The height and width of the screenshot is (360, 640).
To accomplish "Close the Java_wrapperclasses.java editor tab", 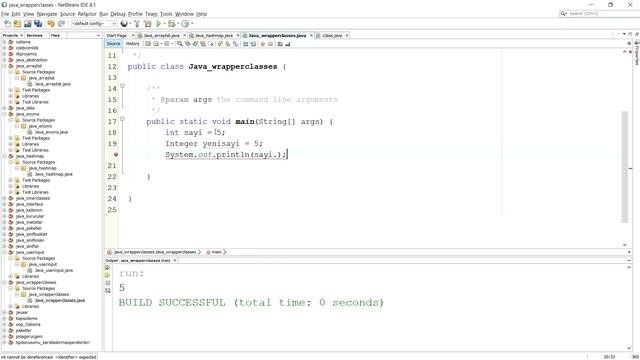I will [311, 36].
